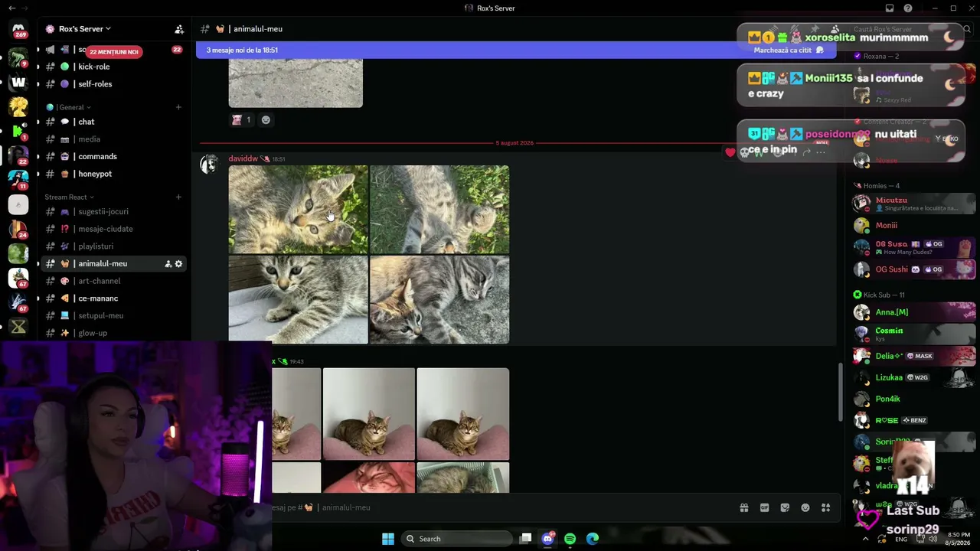The width and height of the screenshot is (980, 551).
Task: Open daviddw's username profile
Action: coord(243,159)
